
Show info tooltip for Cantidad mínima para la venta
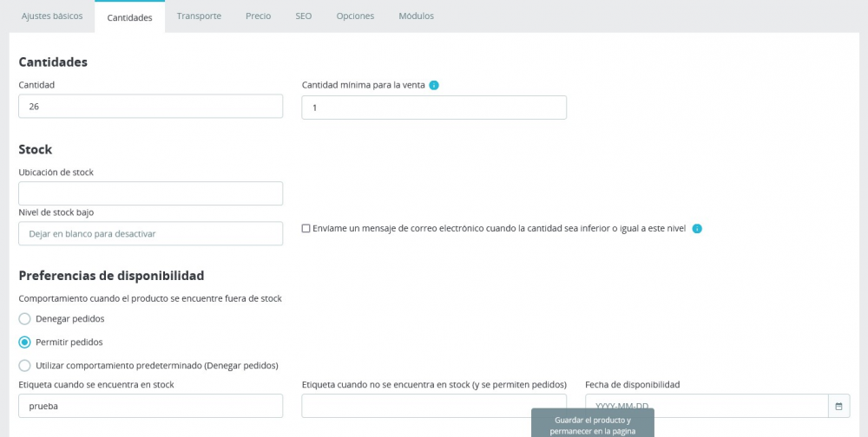pos(434,85)
